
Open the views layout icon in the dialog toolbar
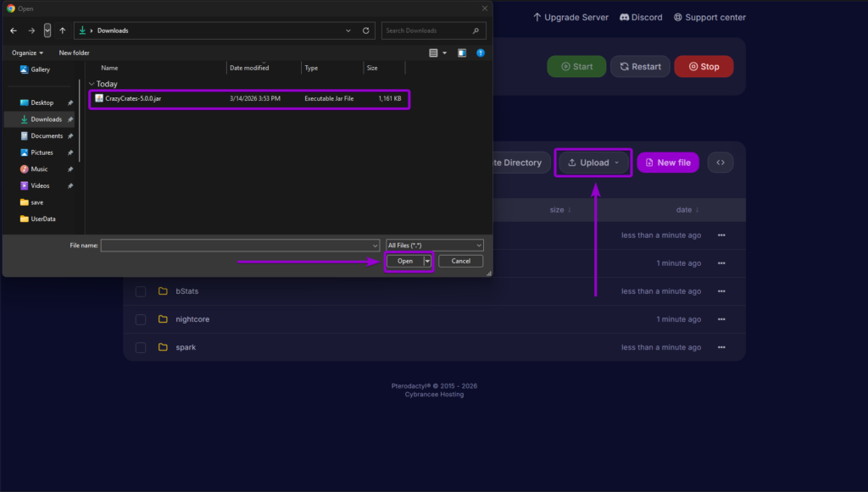click(x=433, y=52)
